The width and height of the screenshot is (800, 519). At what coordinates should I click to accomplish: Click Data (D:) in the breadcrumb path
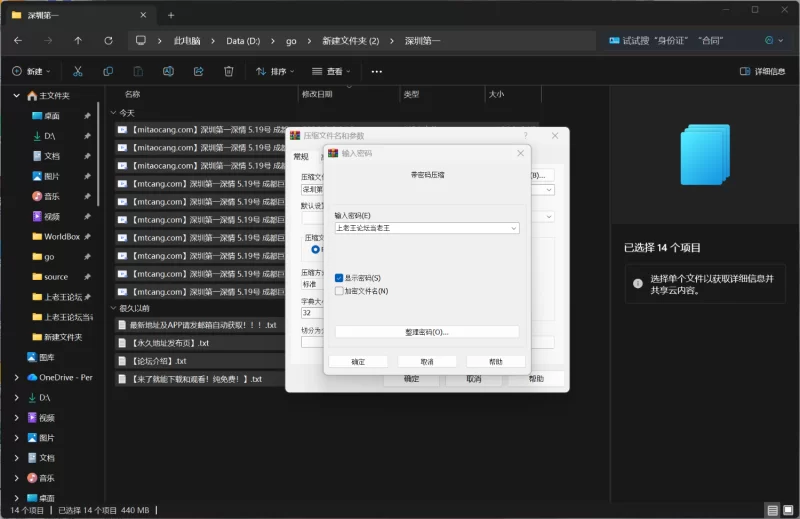(x=243, y=41)
